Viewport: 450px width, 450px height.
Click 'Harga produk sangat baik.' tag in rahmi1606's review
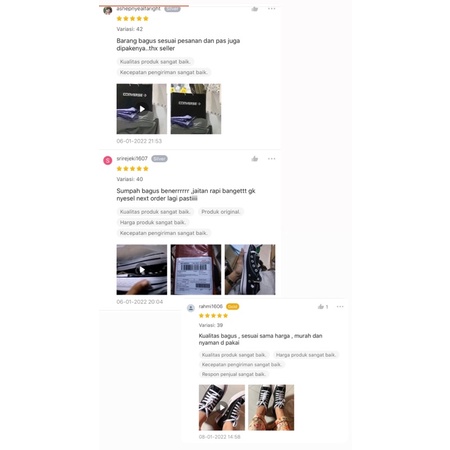(x=306, y=355)
